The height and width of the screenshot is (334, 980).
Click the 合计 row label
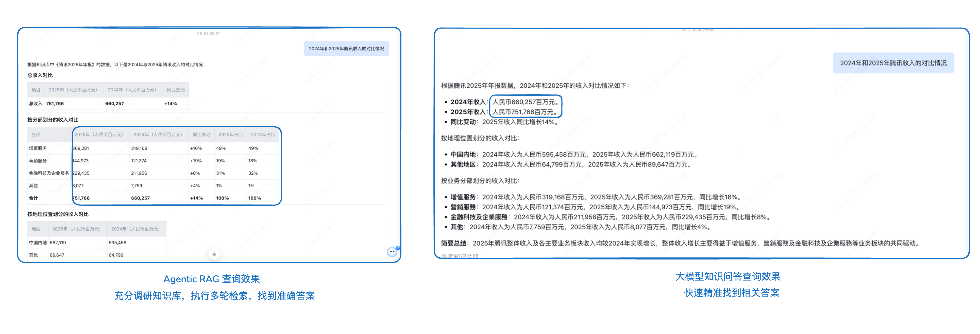[34, 198]
